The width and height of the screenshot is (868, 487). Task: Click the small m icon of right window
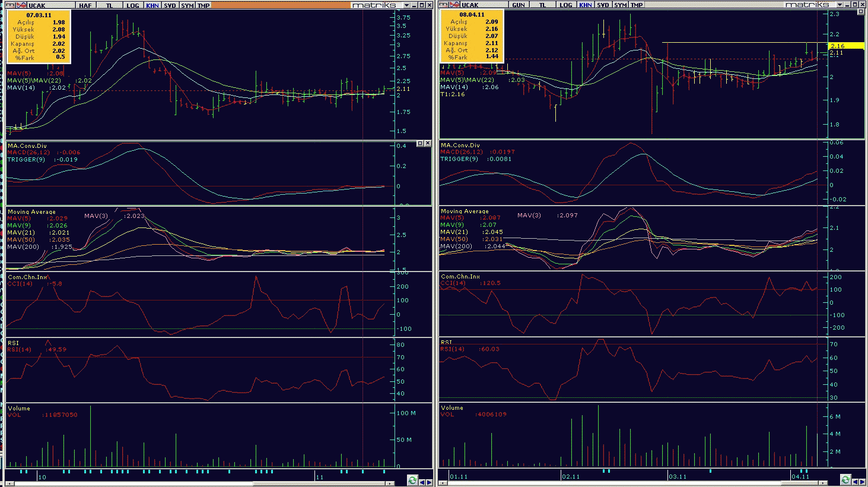444,5
